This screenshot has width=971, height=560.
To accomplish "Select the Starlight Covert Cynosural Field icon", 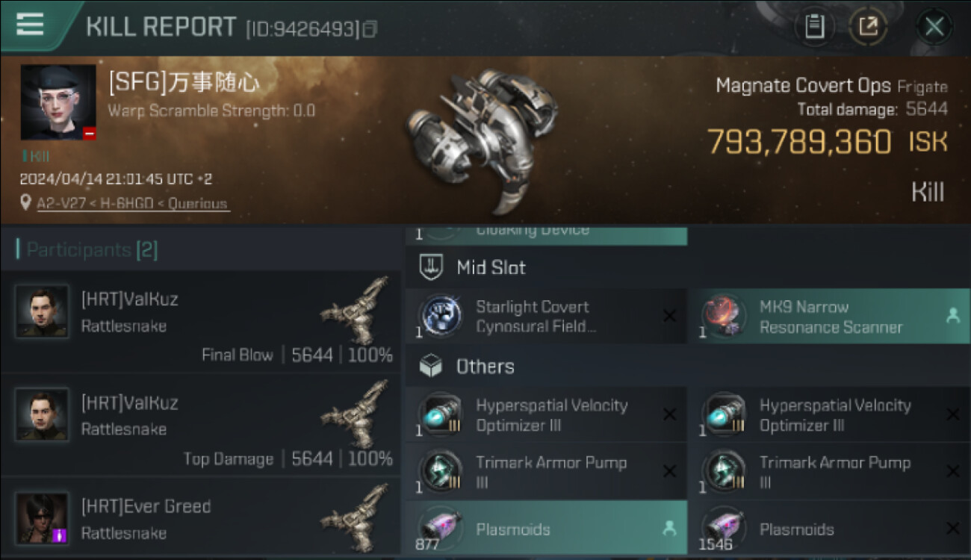I will [x=439, y=316].
